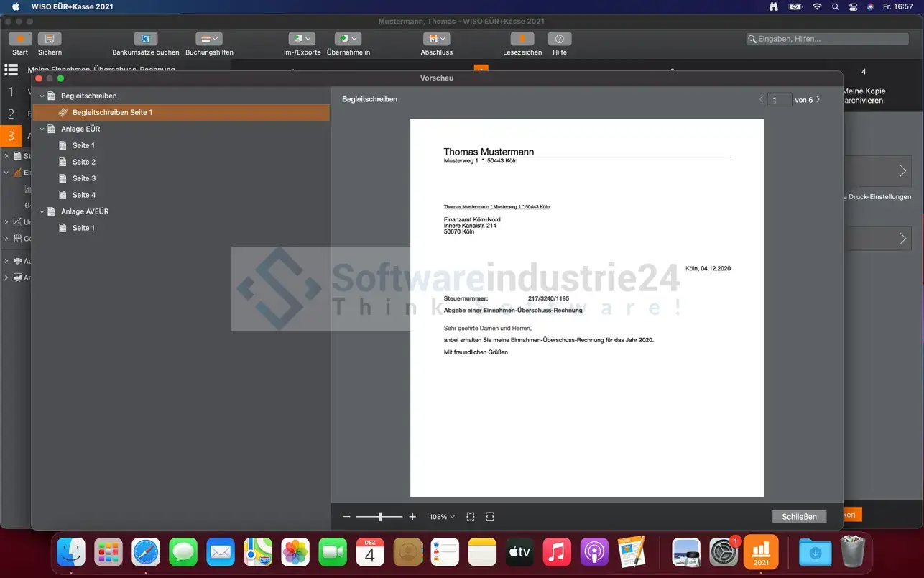The image size is (924, 578).
Task: Open the Abschluss toolbar dropdown
Action: pyautogui.click(x=437, y=39)
